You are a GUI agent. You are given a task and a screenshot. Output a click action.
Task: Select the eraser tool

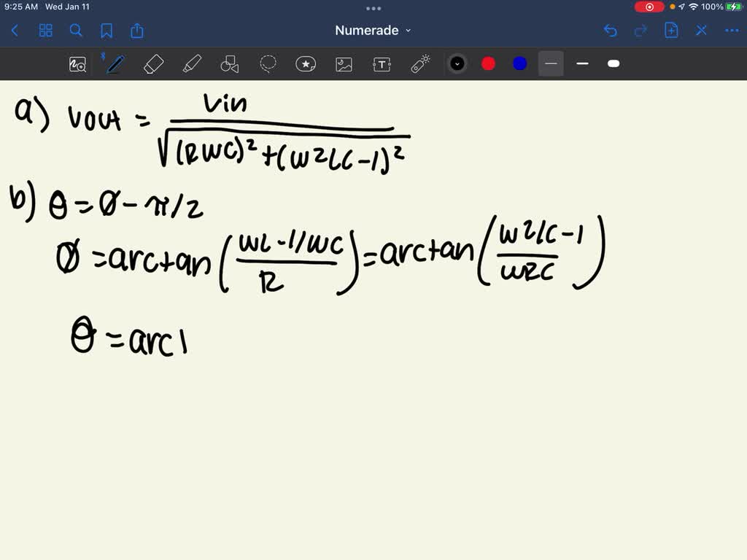[x=153, y=63]
